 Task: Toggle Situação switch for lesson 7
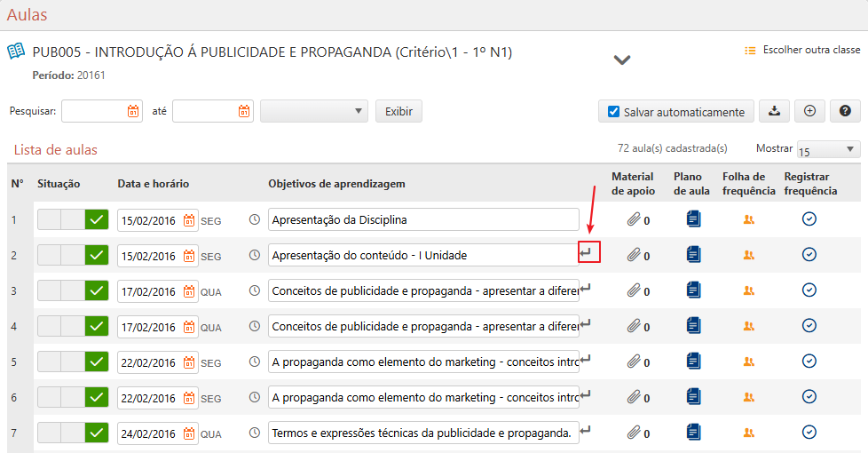pyautogui.click(x=73, y=433)
